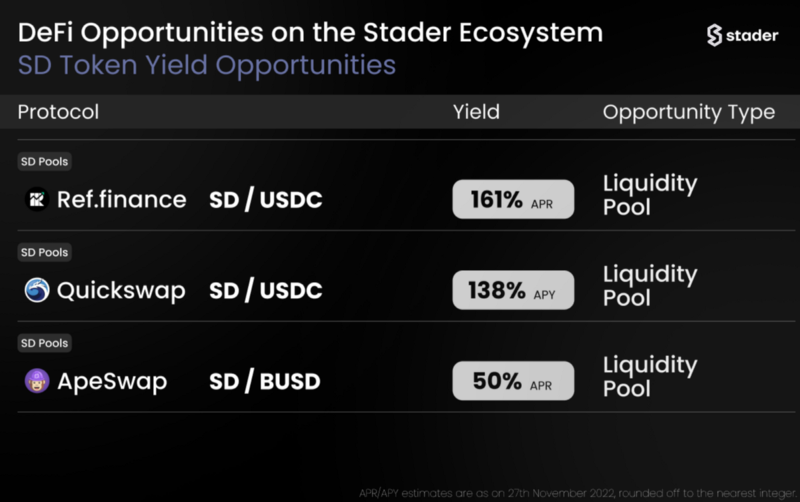Click the 161% APR yield badge
Viewport: 800px width, 502px height.
point(513,199)
